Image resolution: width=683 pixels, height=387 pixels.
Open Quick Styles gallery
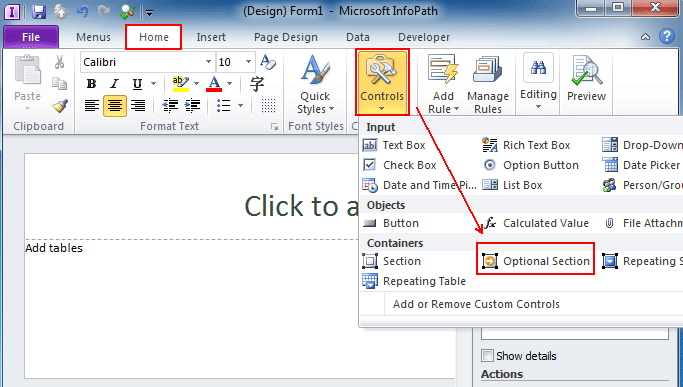point(315,84)
